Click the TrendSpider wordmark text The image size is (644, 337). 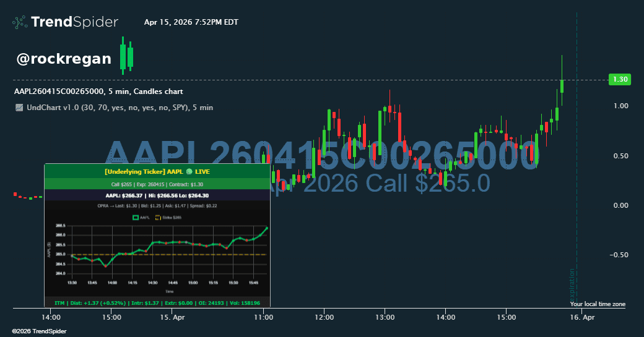click(74, 22)
